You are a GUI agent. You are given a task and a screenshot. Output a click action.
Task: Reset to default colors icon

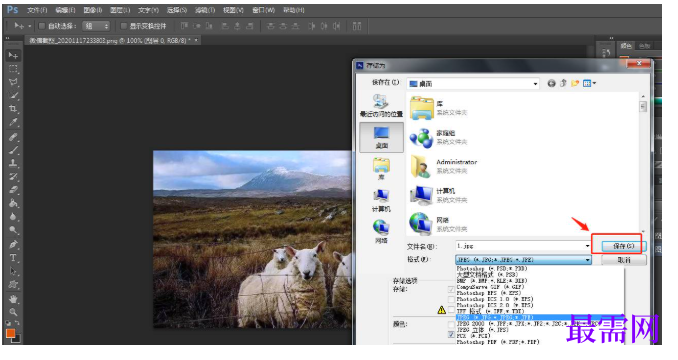(x=8, y=323)
